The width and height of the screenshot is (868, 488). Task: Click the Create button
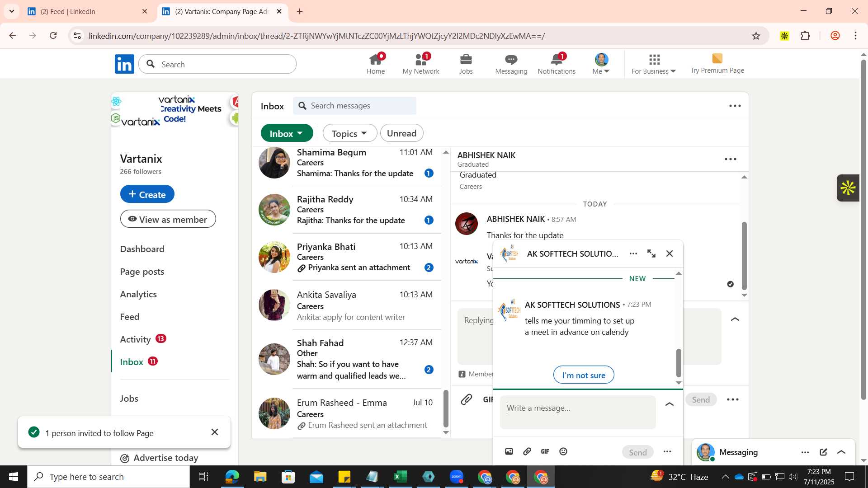[x=147, y=194]
